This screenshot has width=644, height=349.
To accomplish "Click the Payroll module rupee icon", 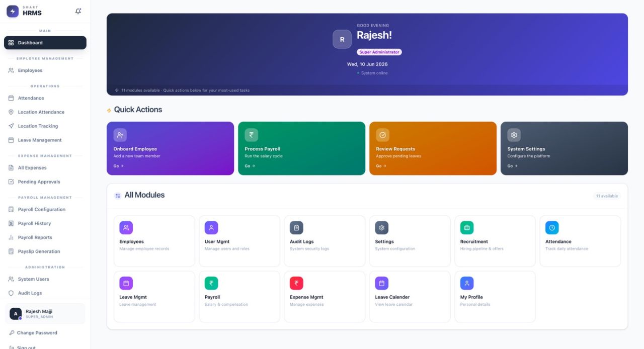I will click(x=211, y=283).
